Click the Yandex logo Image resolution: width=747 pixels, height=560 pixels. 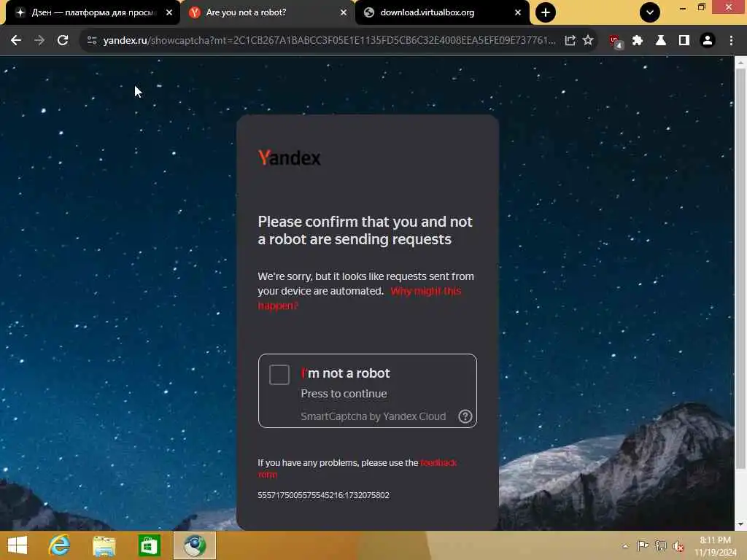(x=289, y=157)
